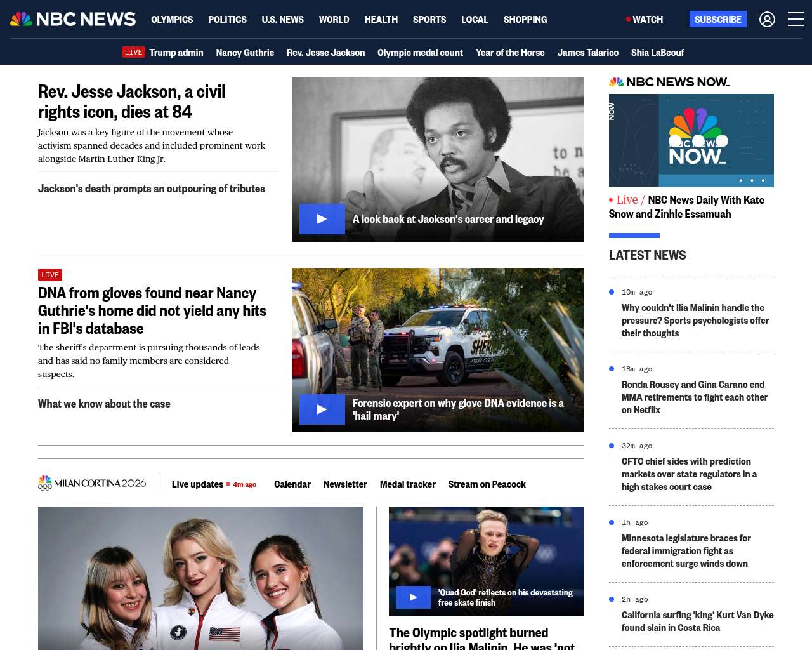Select the Shopping menu item
This screenshot has width=812, height=650.
(525, 20)
